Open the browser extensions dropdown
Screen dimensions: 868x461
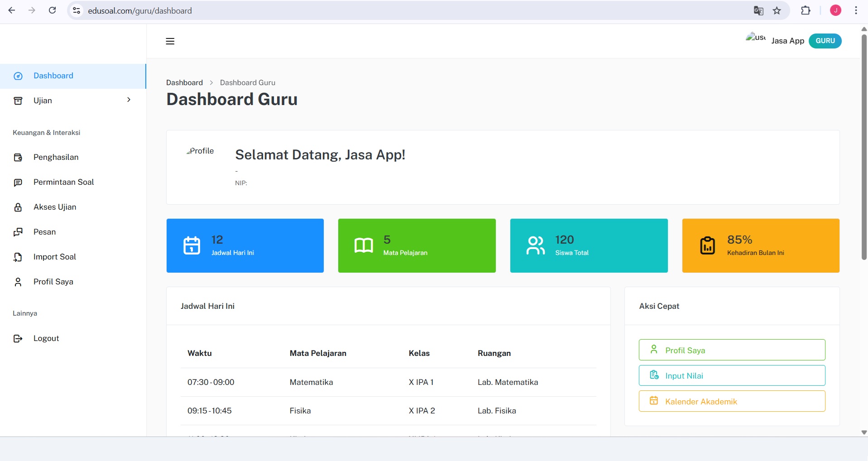[806, 10]
